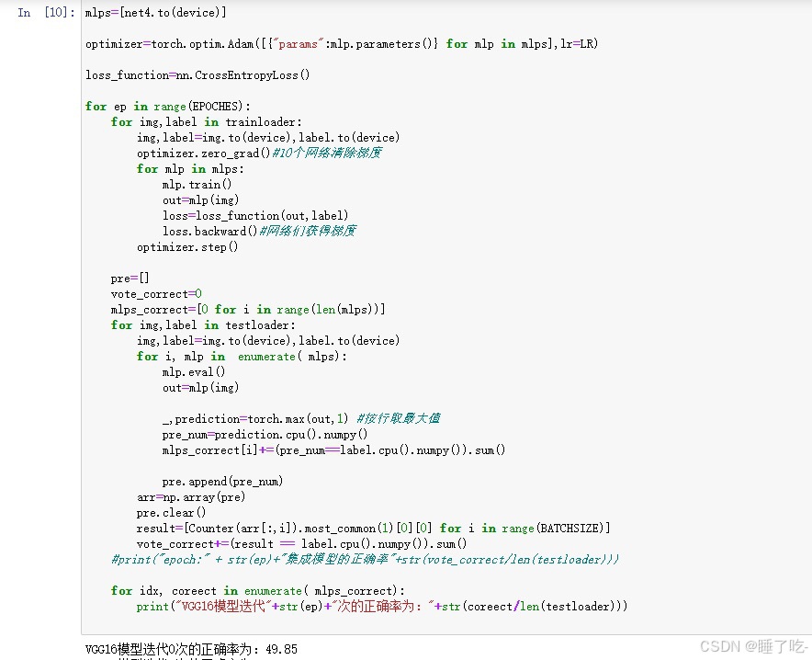The width and height of the screenshot is (812, 660).
Task: Click the mlp.eval() line
Action: click(194, 372)
